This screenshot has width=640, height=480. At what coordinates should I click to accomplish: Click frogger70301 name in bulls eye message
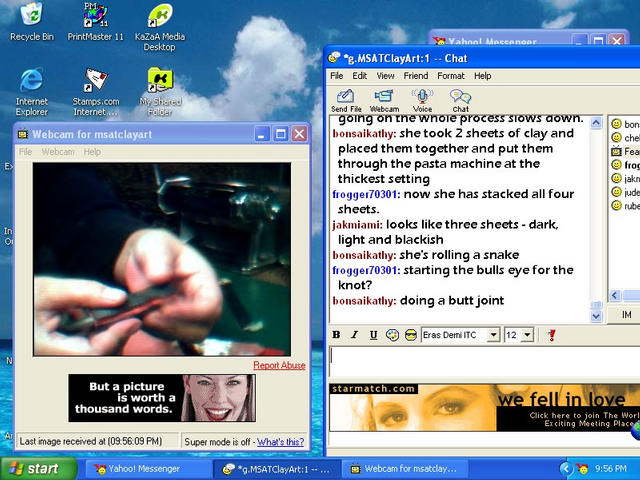tap(366, 270)
